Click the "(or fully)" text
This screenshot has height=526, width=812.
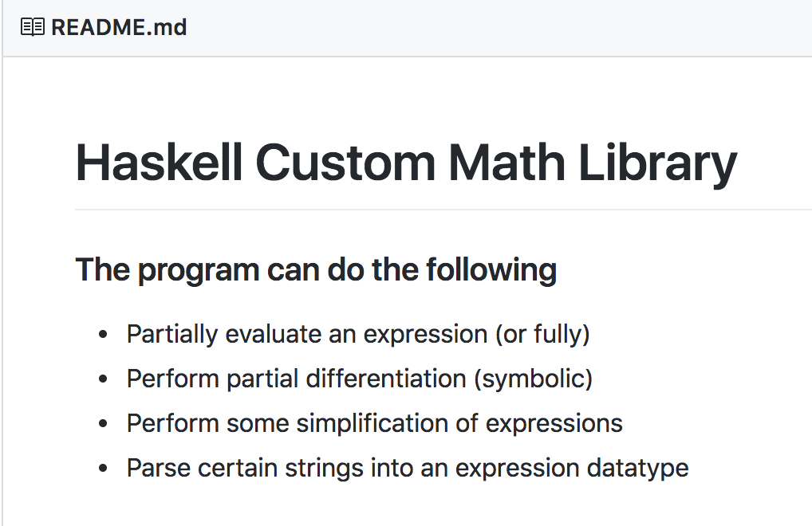[x=542, y=335]
